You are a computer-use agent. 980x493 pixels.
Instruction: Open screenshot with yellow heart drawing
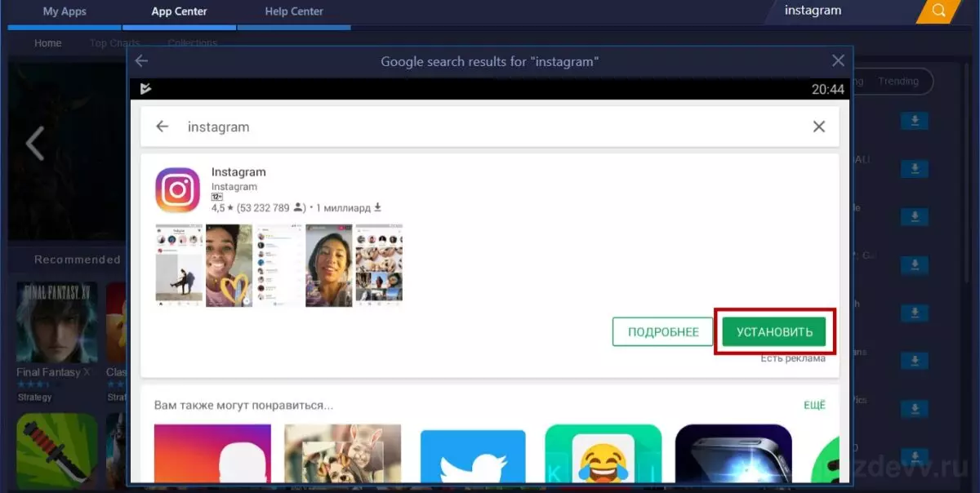pos(229,265)
